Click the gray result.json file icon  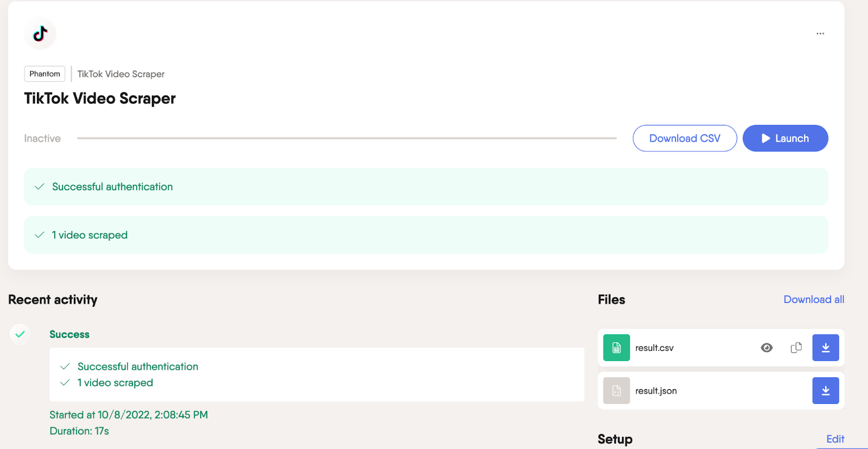(616, 391)
